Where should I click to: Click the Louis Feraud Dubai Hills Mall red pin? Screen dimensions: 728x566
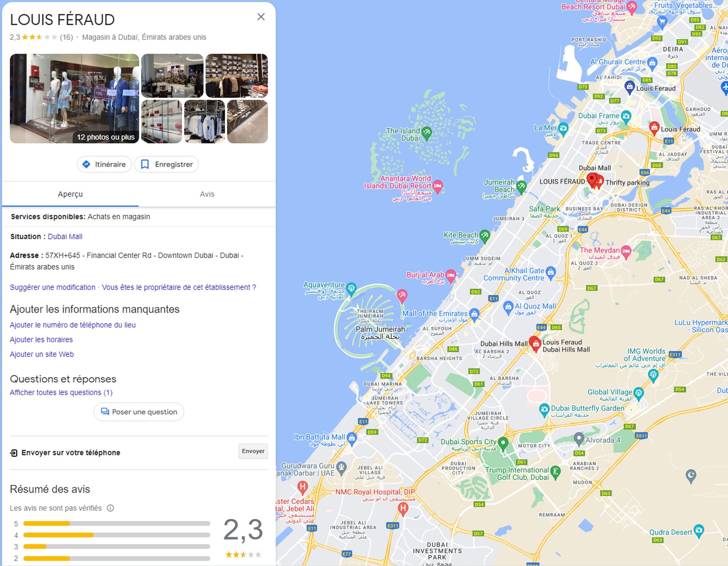tap(535, 344)
